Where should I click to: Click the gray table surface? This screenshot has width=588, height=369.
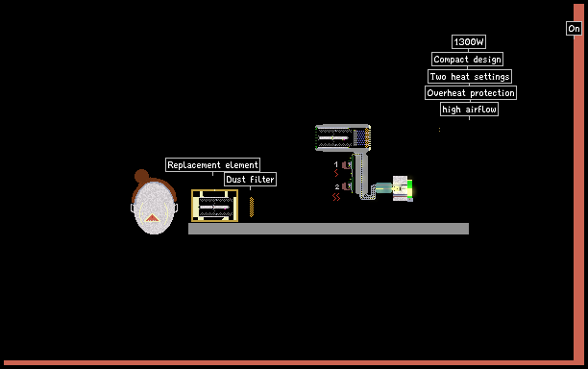329,229
